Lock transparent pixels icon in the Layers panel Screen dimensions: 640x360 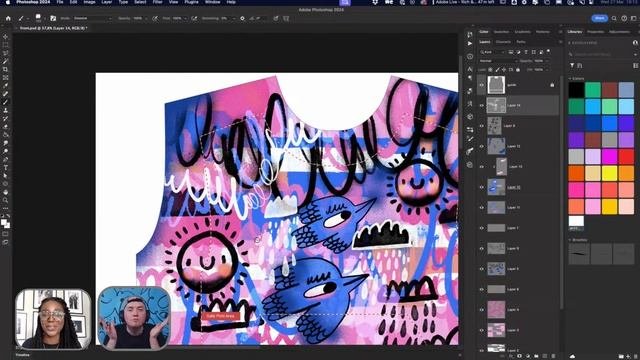(490, 70)
